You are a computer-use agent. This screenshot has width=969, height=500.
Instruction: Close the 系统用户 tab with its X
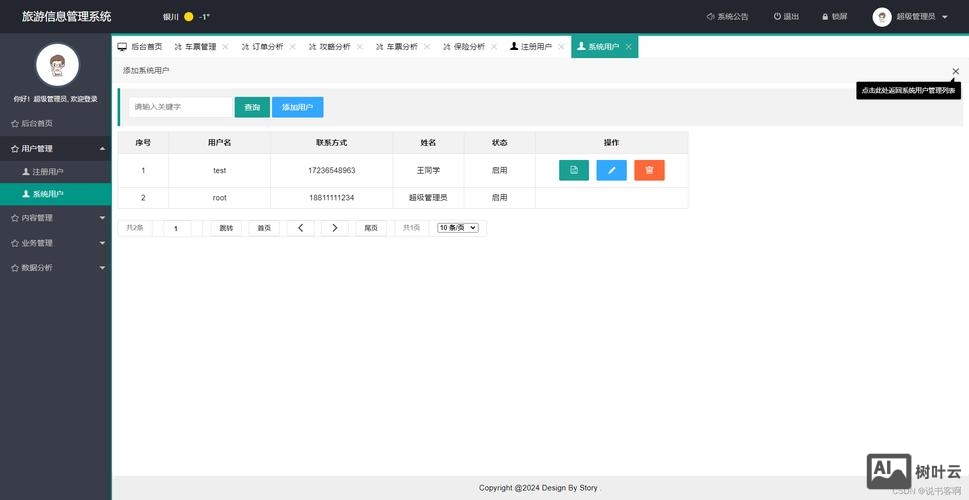628,47
